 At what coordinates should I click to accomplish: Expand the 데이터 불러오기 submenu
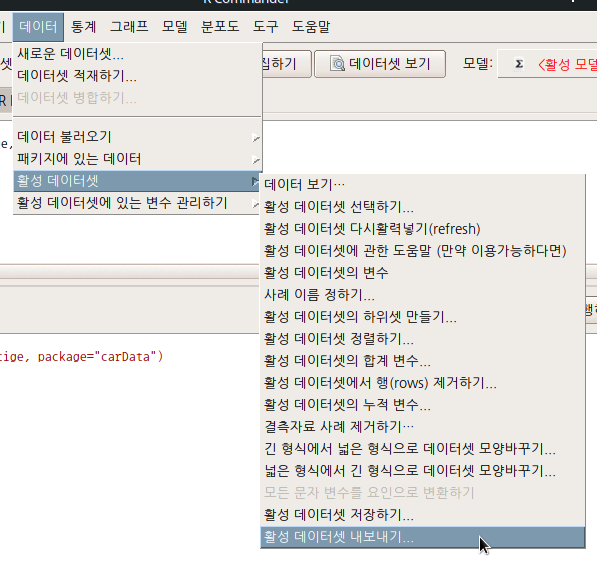coord(137,137)
